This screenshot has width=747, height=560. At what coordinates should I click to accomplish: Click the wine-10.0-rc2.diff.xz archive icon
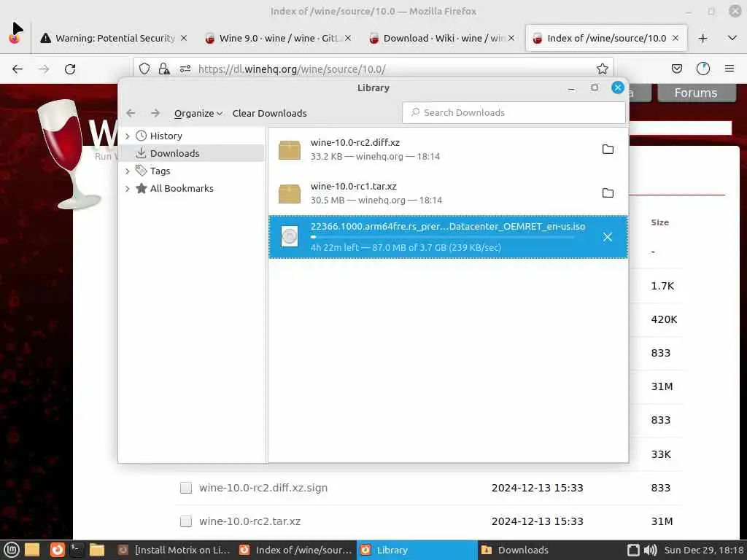coord(289,149)
